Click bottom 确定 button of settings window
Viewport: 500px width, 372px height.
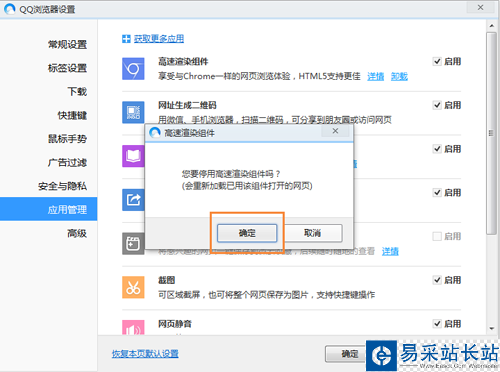pos(347,354)
